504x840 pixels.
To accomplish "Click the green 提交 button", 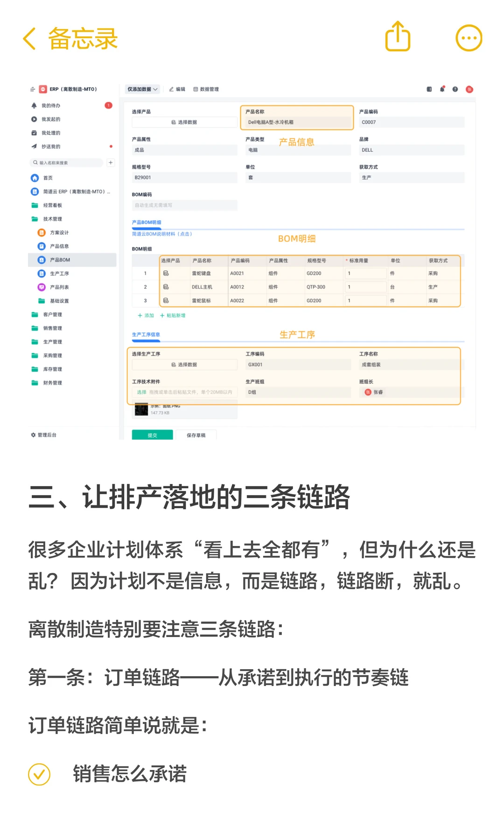I will pyautogui.click(x=152, y=435).
